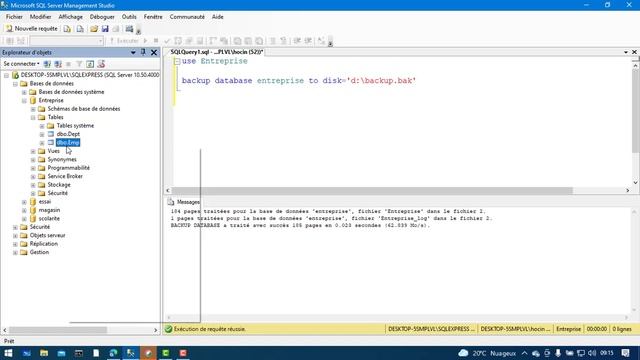Expand Bases de données système

[24, 92]
